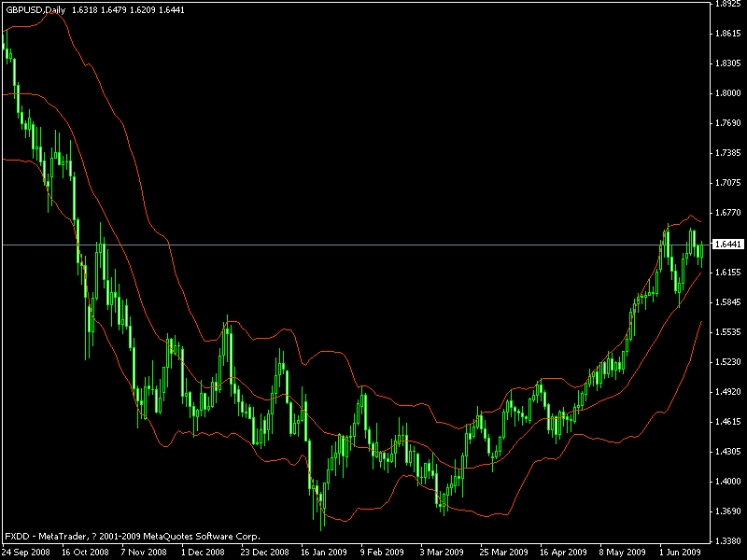
Task: Click the 1.4305 price axis label
Action: (728, 452)
